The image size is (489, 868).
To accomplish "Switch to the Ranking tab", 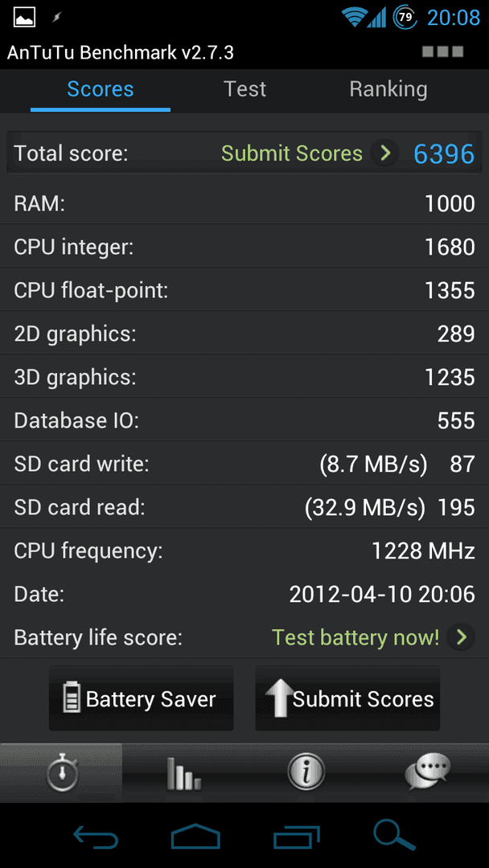I will (x=388, y=89).
